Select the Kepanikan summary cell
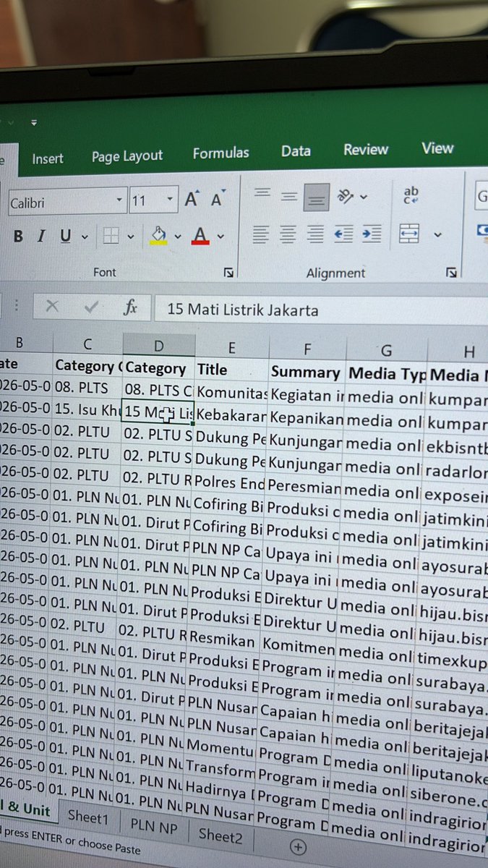The width and height of the screenshot is (488, 868). pos(307,417)
